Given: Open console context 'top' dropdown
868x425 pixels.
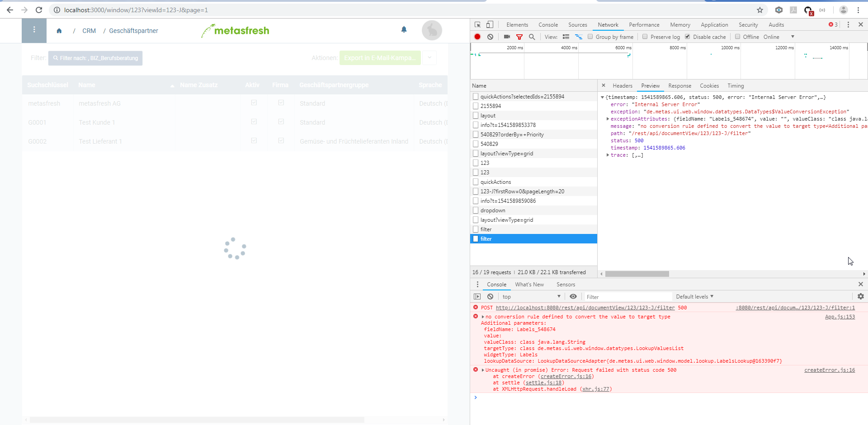Looking at the screenshot, I should (x=531, y=297).
